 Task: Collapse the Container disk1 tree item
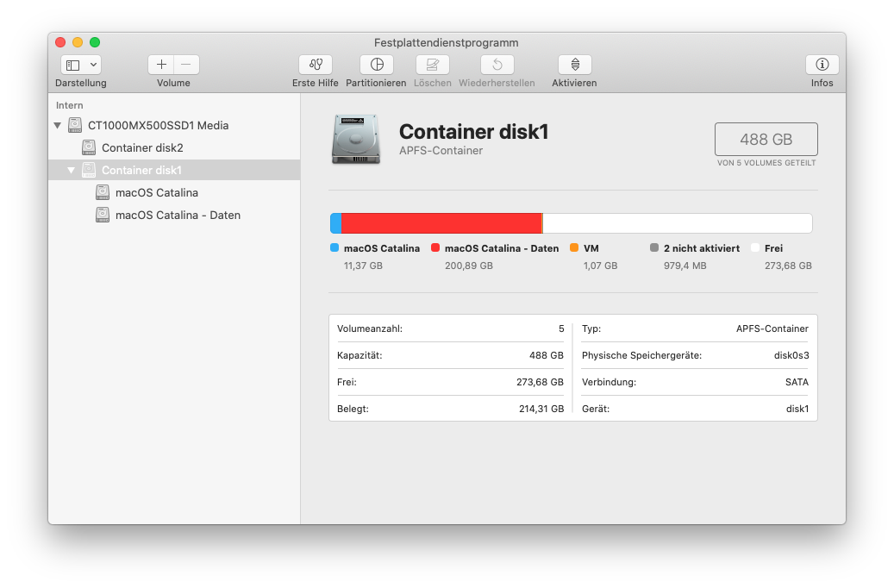(72, 171)
